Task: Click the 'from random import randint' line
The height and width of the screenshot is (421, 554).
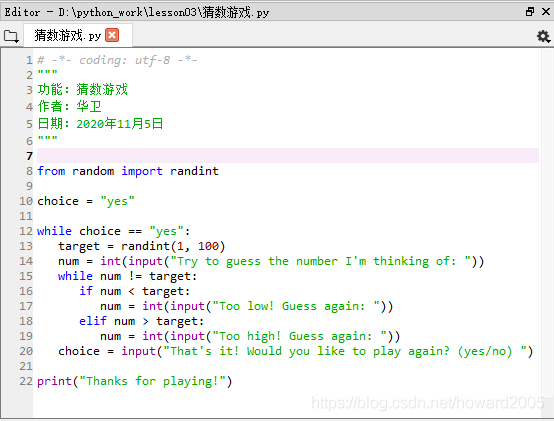Action: pyautogui.click(x=128, y=171)
